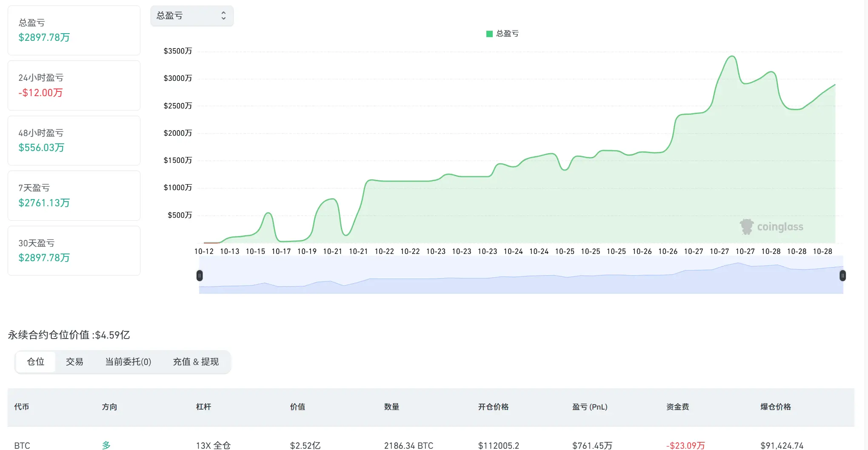Viewport: 868px width, 450px height.
Task: Grab the right range slider handle
Action: point(842,276)
